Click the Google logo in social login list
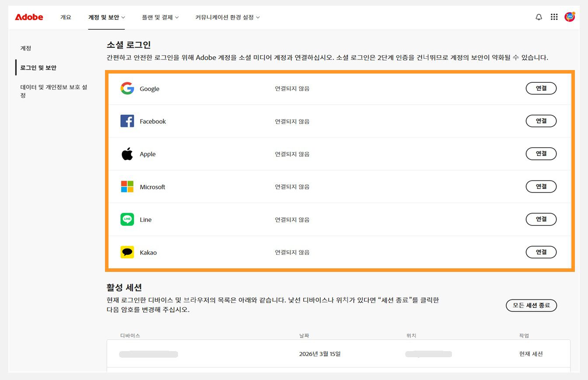 tap(127, 88)
